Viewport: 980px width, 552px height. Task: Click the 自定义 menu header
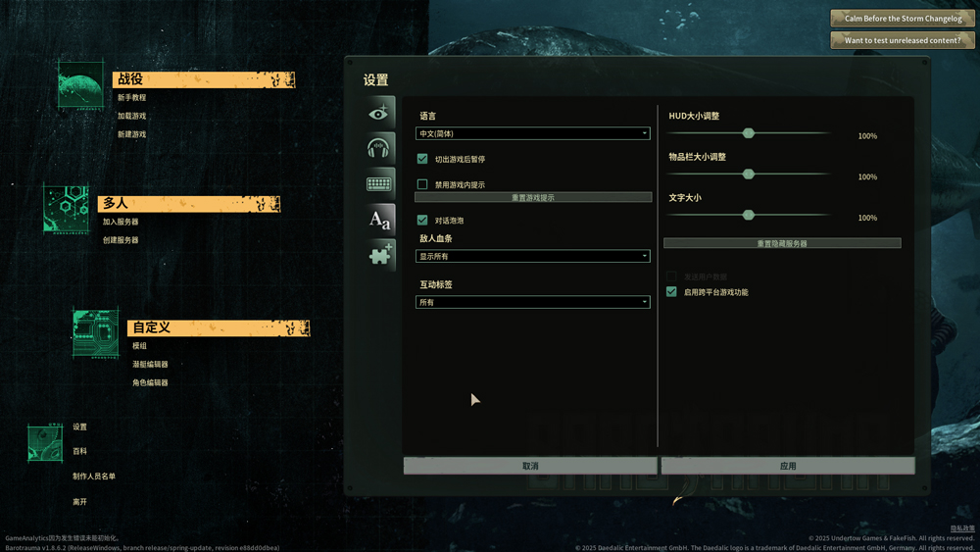point(219,328)
